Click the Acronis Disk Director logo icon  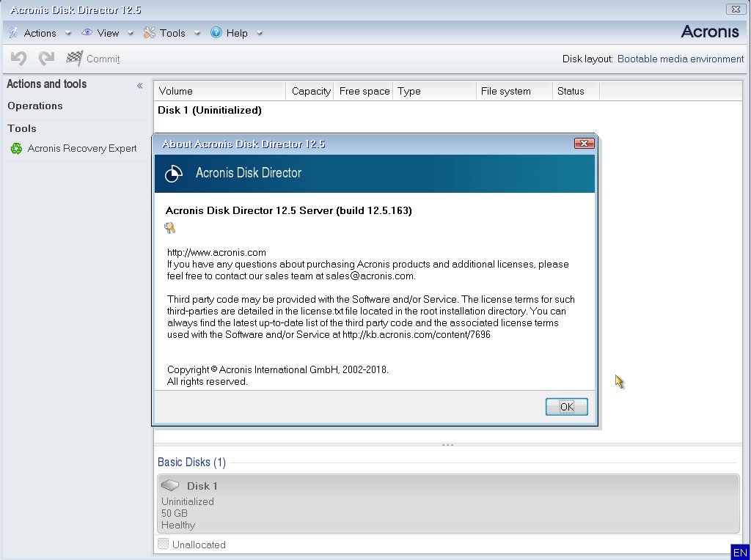tap(173, 173)
